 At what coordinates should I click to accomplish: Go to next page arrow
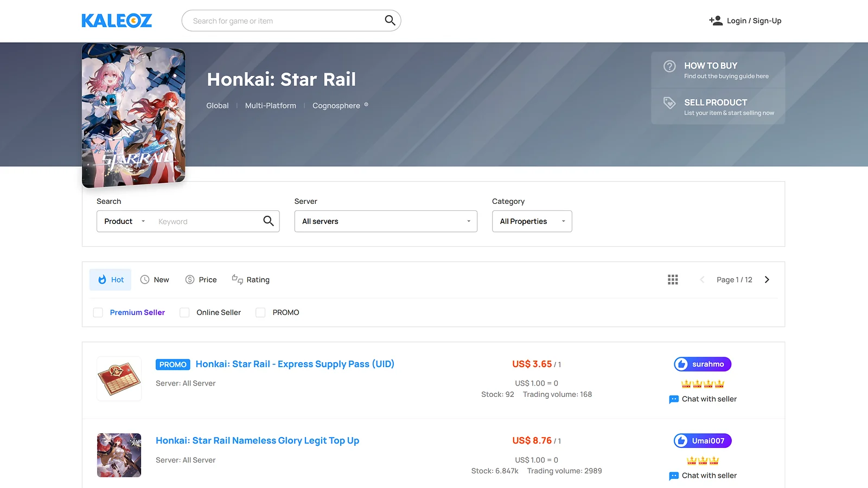(767, 280)
